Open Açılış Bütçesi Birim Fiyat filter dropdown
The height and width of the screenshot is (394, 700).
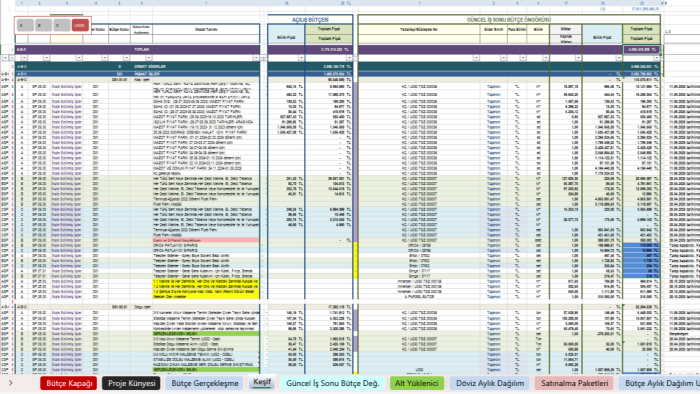coord(301,58)
